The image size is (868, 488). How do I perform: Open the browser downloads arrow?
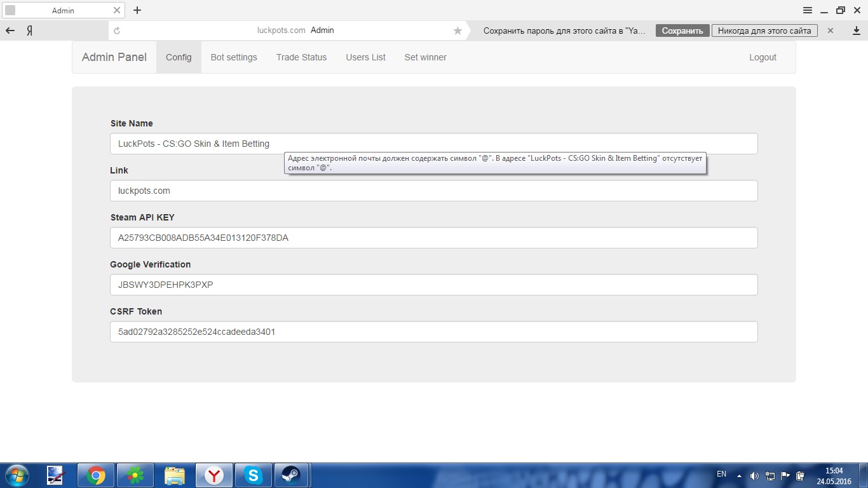point(856,30)
